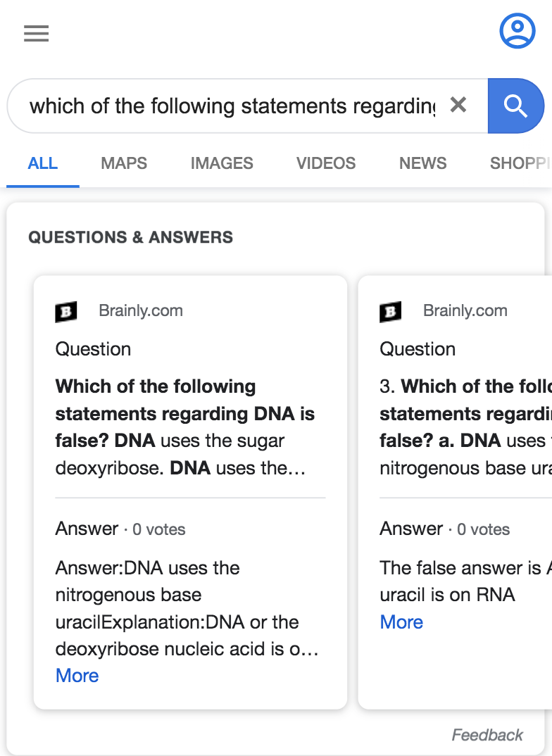
Task: Click into the search query field
Action: click(x=232, y=106)
